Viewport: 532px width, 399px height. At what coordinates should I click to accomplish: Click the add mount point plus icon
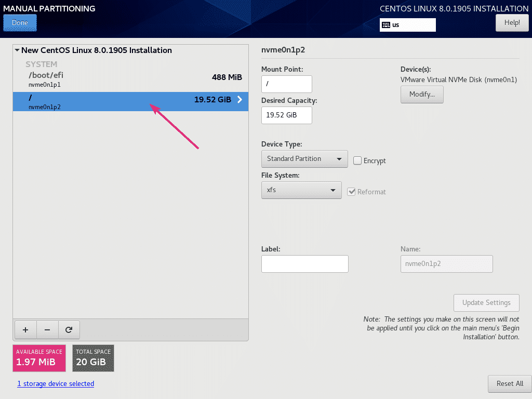[25, 330]
